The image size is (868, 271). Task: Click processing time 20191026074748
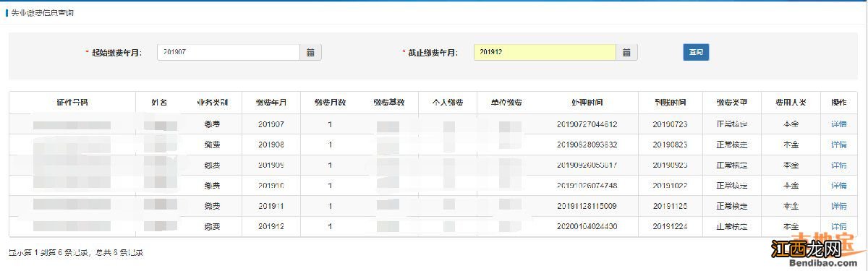click(587, 185)
